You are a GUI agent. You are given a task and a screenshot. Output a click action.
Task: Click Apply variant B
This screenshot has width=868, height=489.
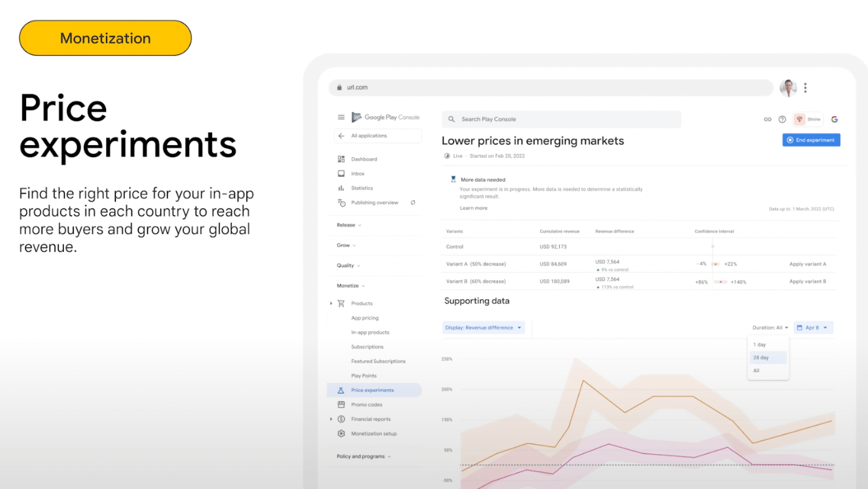(807, 282)
